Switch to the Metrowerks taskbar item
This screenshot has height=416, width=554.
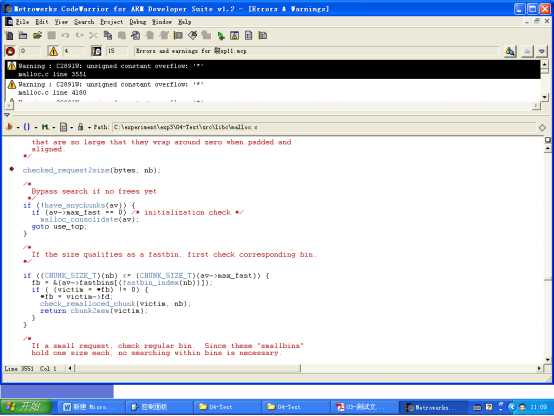(x=432, y=407)
